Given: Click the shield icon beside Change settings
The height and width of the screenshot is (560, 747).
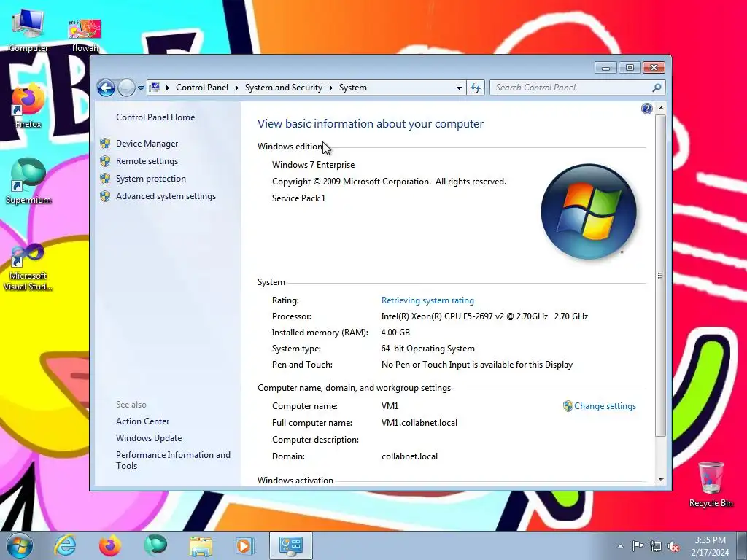Looking at the screenshot, I should tap(568, 406).
